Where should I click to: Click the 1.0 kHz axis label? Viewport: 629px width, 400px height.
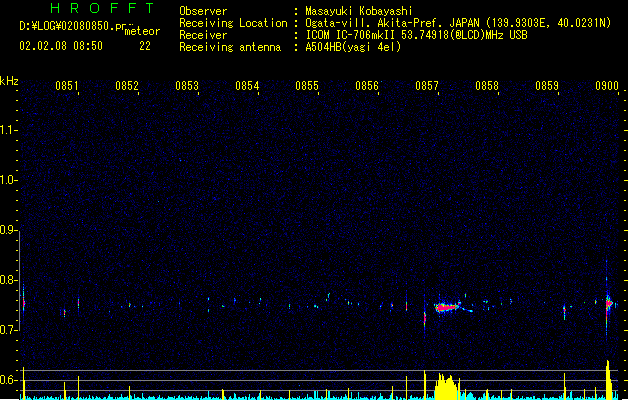pos(7,180)
